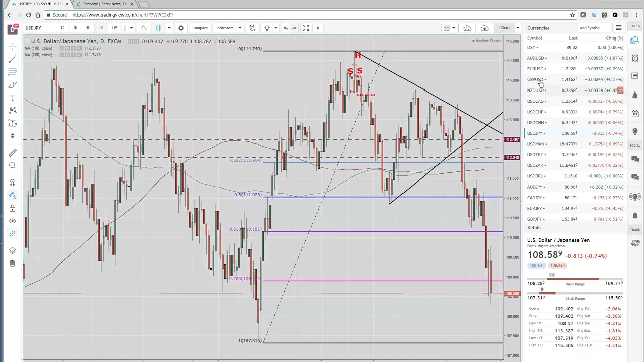
Task: Toggle lock all drawing tools
Action: click(x=13, y=208)
